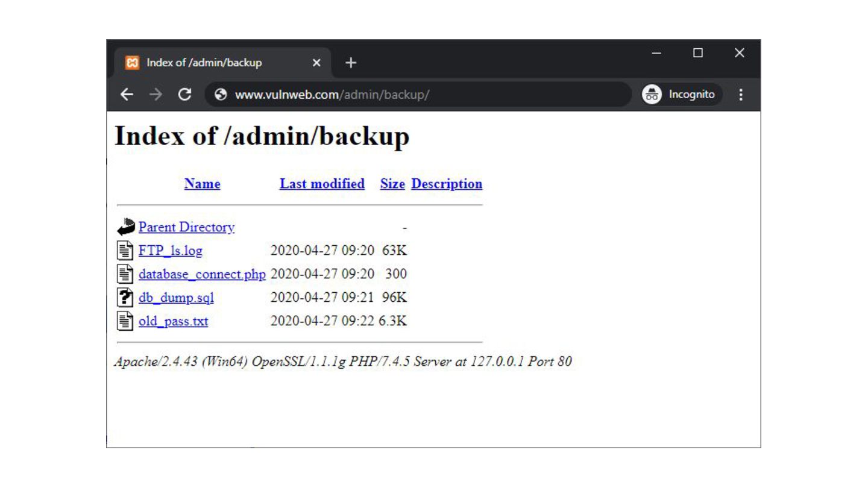868x488 pixels.
Task: Sort listing by Name column
Action: tap(202, 184)
